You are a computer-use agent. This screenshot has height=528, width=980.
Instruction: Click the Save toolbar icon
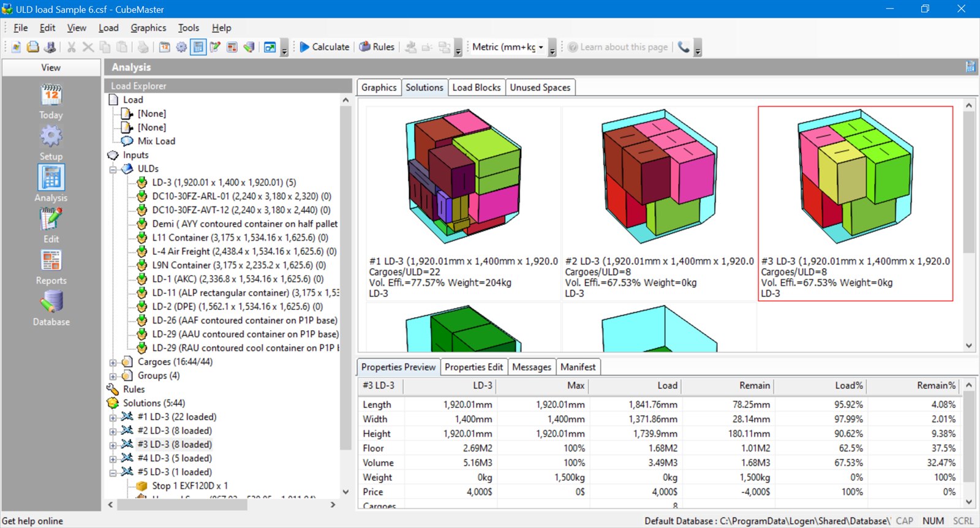pos(50,47)
